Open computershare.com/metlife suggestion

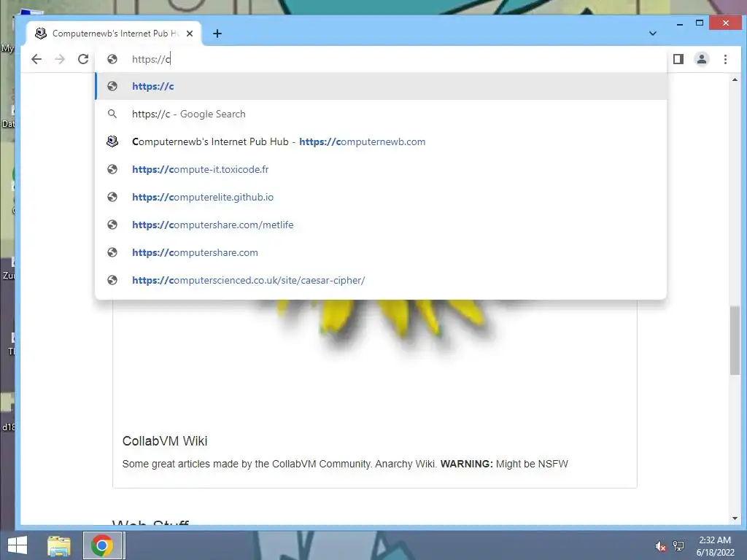coord(381,225)
